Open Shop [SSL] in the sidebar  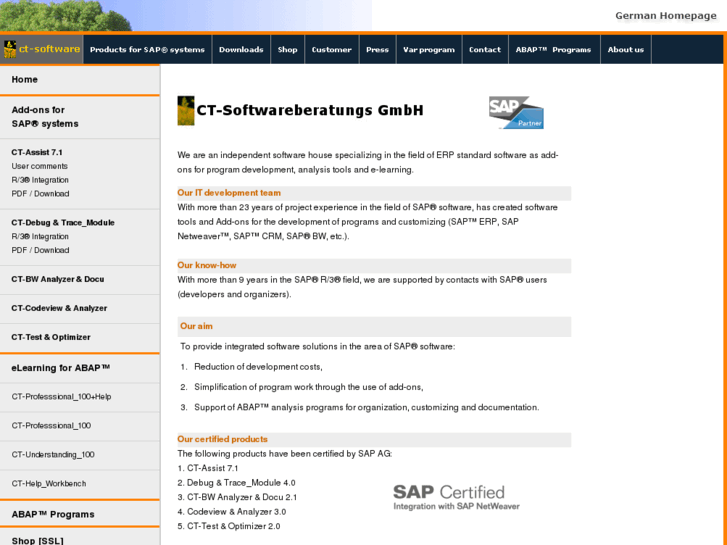(x=38, y=541)
